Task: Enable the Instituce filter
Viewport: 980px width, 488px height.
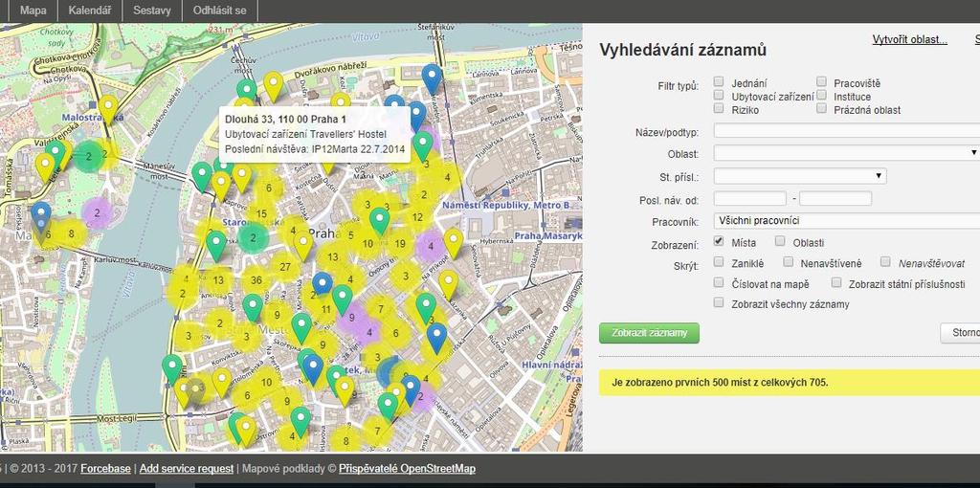Action: pyautogui.click(x=821, y=96)
